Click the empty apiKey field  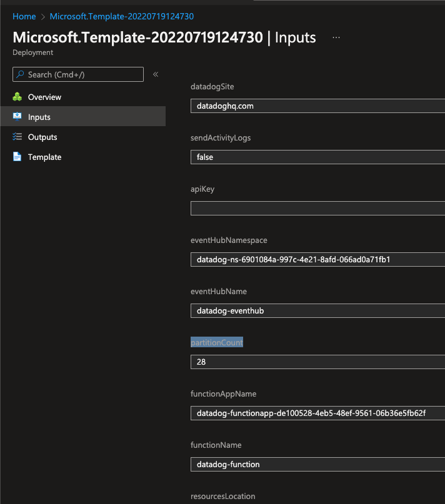(317, 209)
